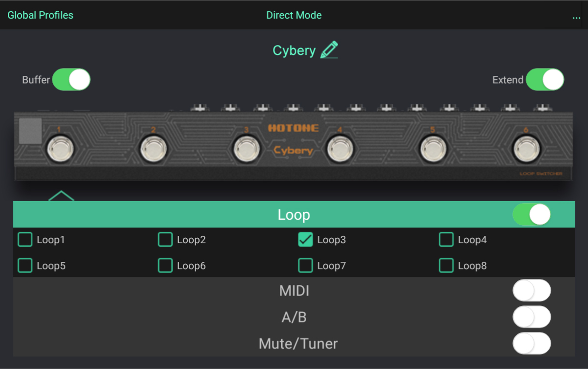Collapse panel with the upward chevron
This screenshot has height=369, width=588.
point(61,196)
